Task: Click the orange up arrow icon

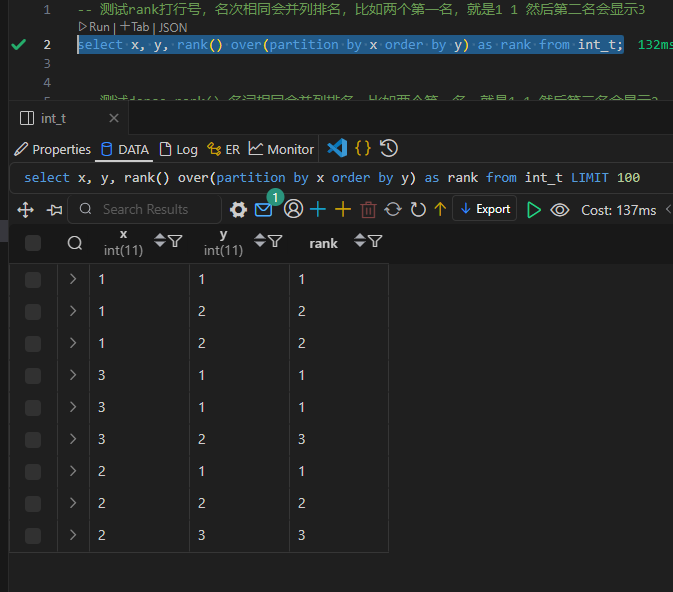Action: [440, 209]
